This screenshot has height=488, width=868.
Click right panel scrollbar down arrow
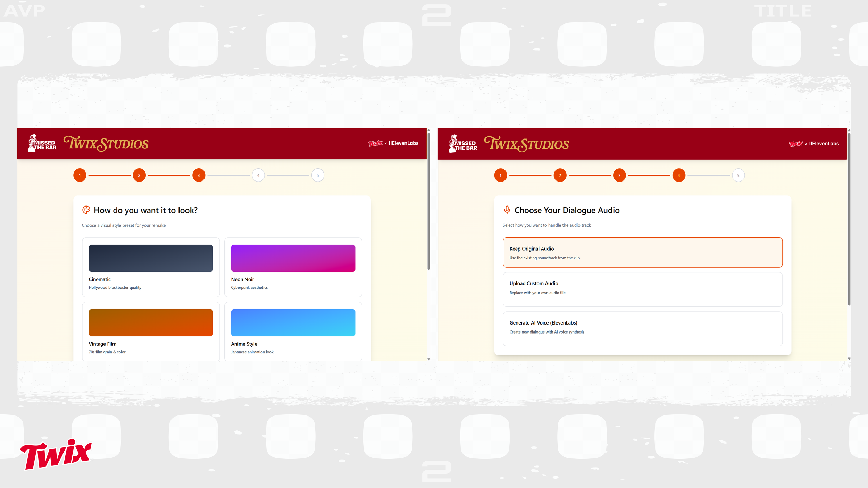849,359
